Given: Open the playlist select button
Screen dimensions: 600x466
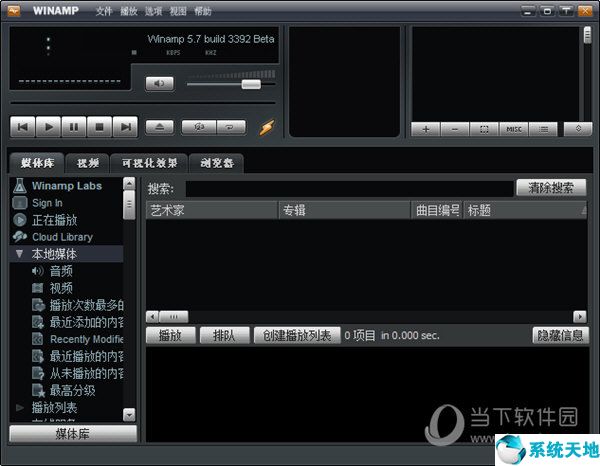Looking at the screenshot, I should click(x=484, y=129).
